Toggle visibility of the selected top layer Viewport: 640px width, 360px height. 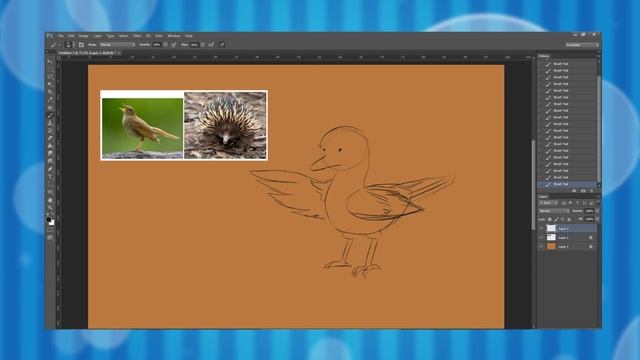(x=541, y=228)
